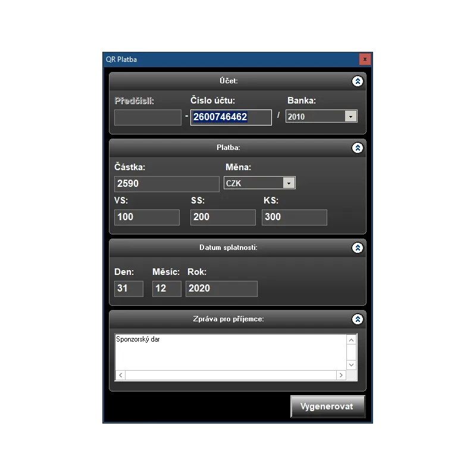The image size is (476, 476).
Task: Select the Částka field showing 2590
Action: (167, 184)
